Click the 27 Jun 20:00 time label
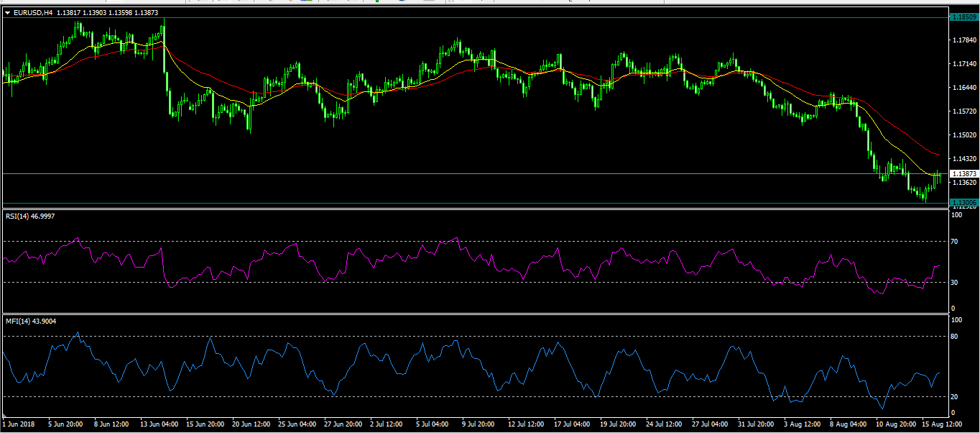 (x=343, y=424)
